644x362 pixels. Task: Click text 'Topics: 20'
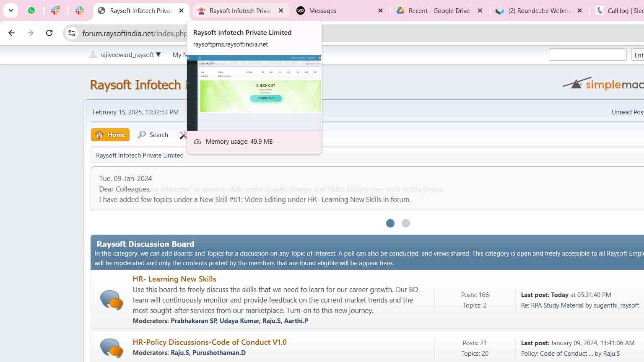pos(475,354)
